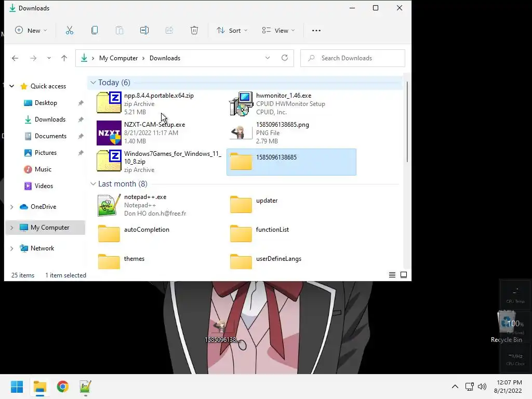Open the recent locations dropdown chevron
The width and height of the screenshot is (532, 399).
coord(49,58)
